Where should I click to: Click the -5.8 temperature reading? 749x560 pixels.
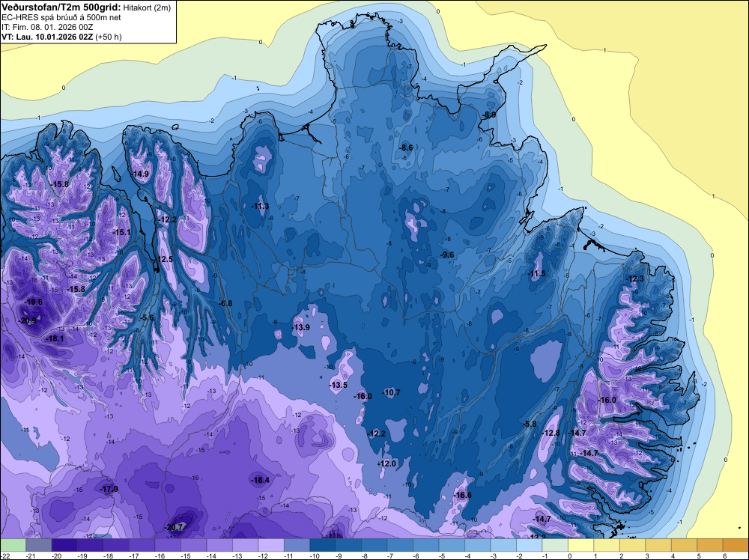click(x=530, y=424)
